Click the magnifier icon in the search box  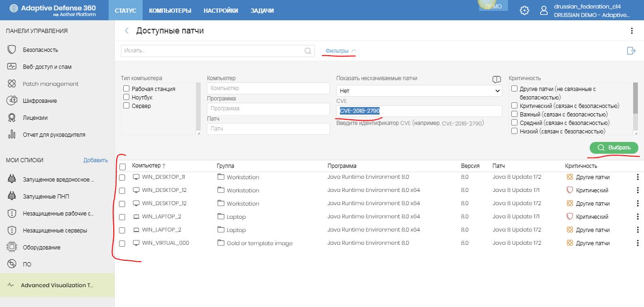click(x=308, y=51)
